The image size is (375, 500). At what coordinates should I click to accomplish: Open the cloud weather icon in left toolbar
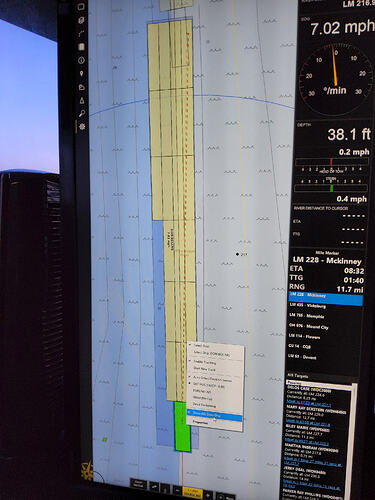tap(82, 87)
